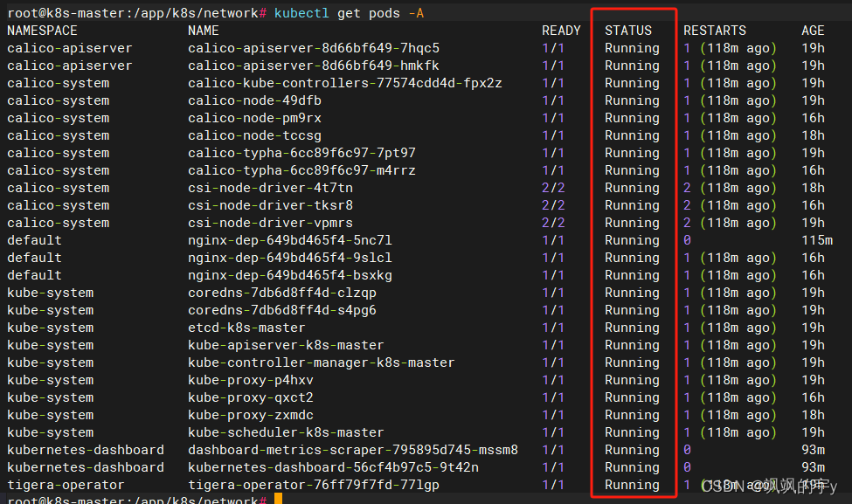The height and width of the screenshot is (504, 852).
Task: Click pod name nginx-dep-649bd465f4-5nc7l
Action: [x=289, y=240]
